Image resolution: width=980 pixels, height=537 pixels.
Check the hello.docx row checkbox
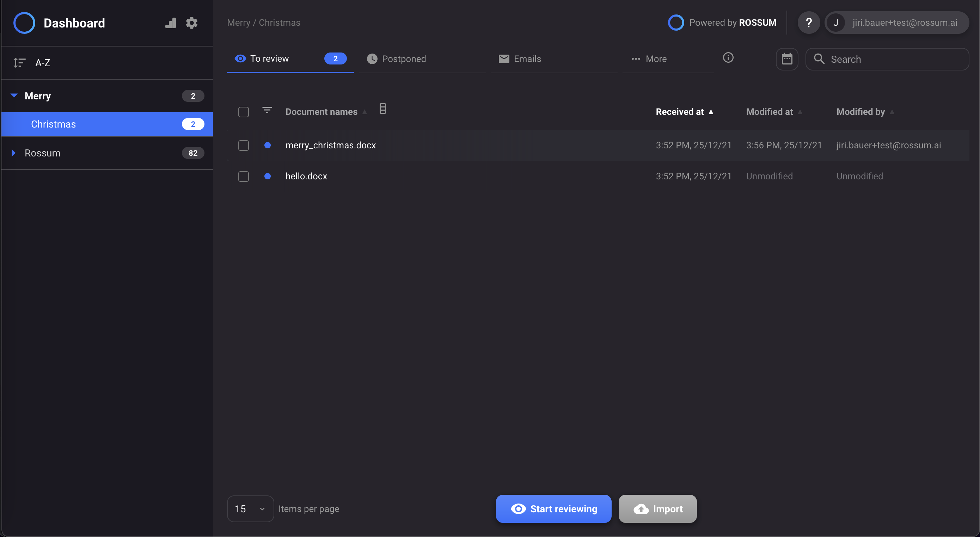click(244, 177)
